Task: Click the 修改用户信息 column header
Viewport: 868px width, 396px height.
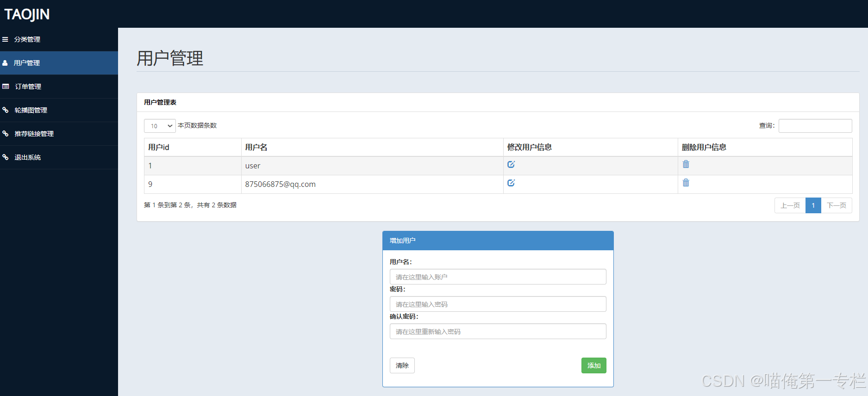Action: click(591, 147)
